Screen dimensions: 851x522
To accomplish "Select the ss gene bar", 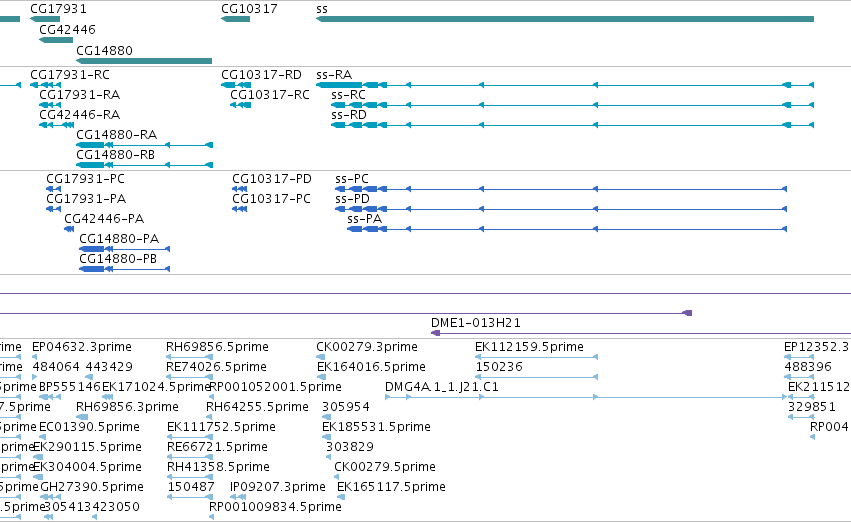I will click(x=565, y=19).
